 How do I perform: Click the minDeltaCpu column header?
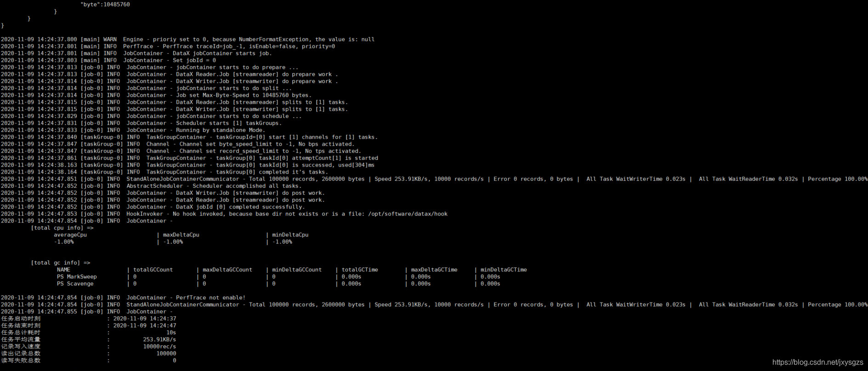[290, 235]
